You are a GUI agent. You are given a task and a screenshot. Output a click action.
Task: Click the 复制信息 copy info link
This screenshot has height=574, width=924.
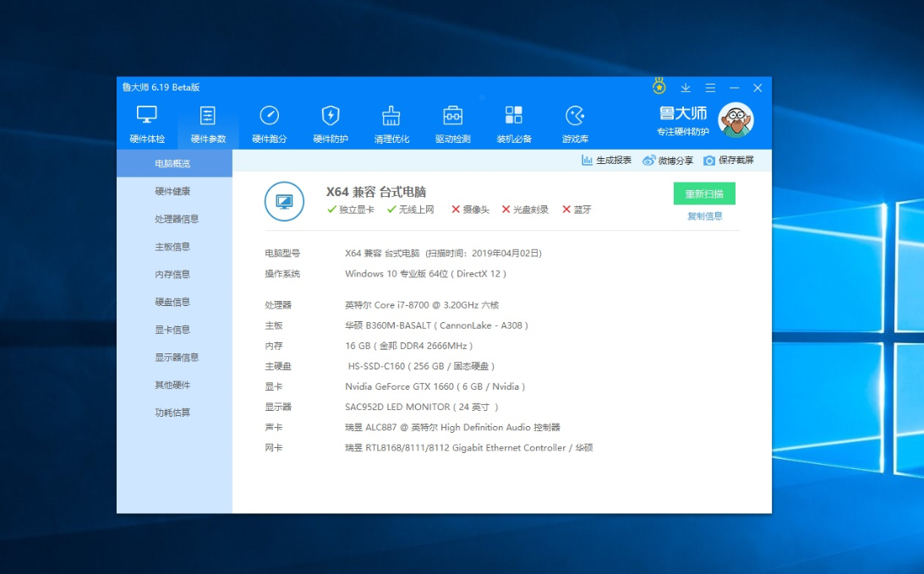pos(705,216)
